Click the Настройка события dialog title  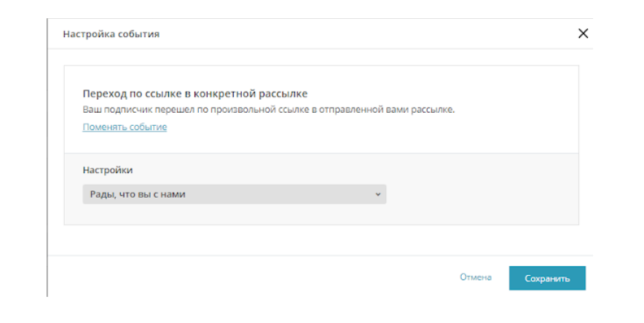point(111,34)
